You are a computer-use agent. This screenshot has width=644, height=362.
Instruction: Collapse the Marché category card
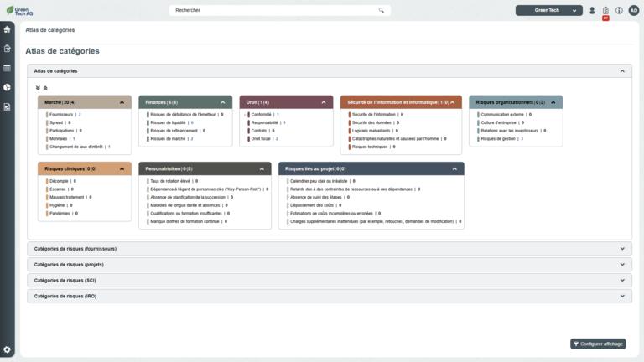click(x=122, y=102)
